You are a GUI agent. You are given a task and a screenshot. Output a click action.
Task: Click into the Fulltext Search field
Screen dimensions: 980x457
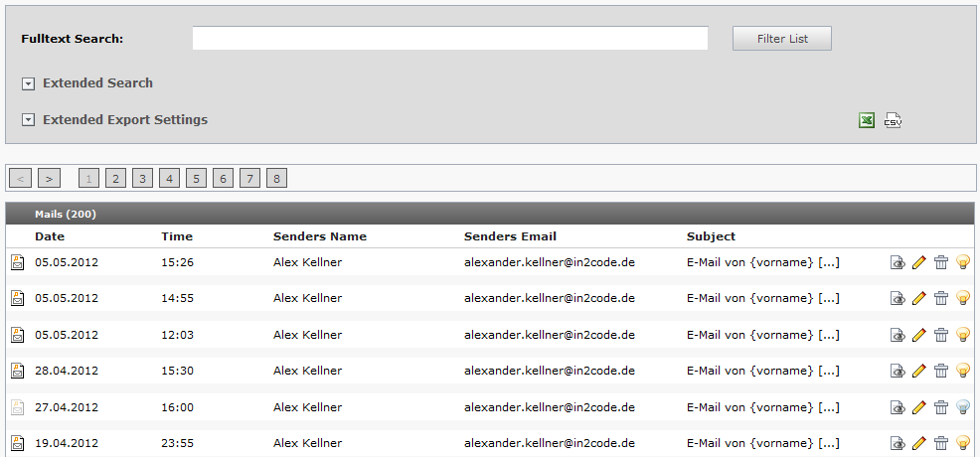click(449, 39)
